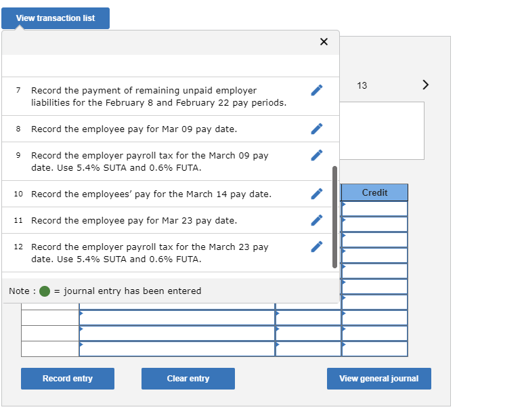The width and height of the screenshot is (522, 420).
Task: Edit transaction 11 with the pencil icon
Action: [x=316, y=220]
